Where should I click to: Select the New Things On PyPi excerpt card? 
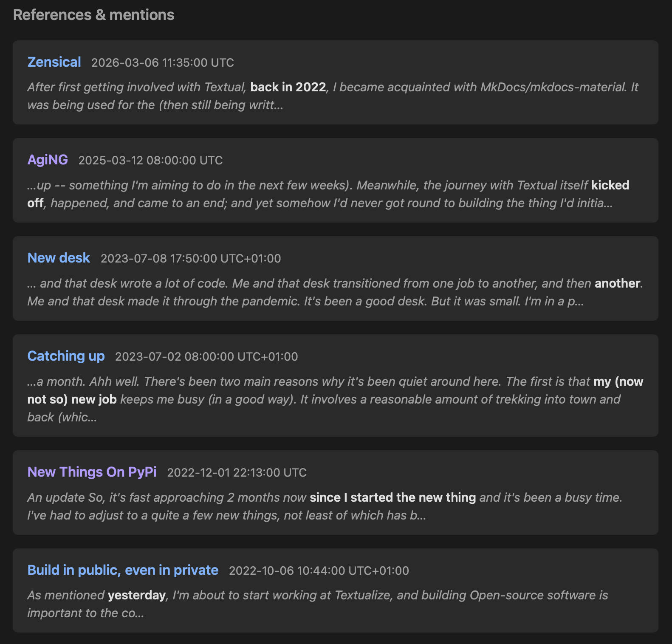pos(336,506)
